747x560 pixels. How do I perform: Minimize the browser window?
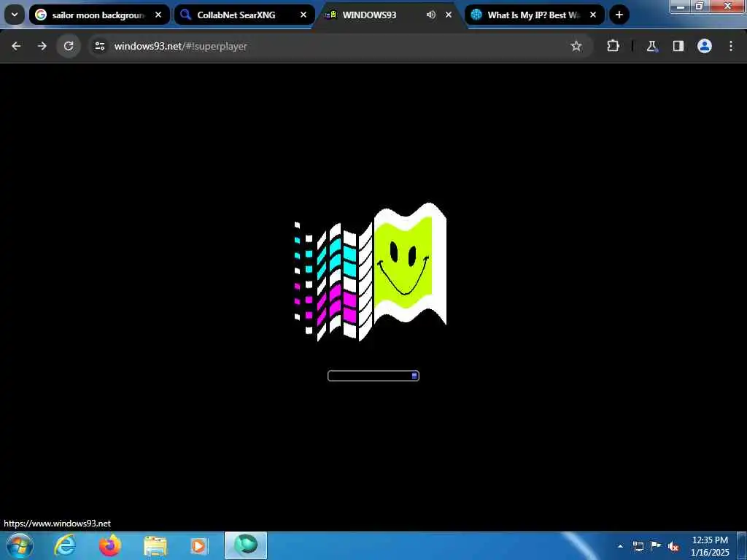tap(681, 6)
